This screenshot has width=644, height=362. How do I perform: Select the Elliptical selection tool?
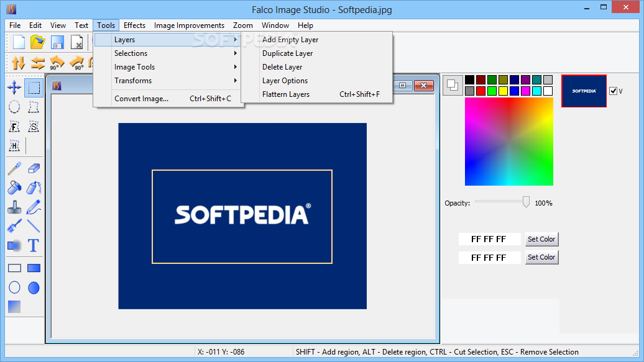click(x=14, y=107)
